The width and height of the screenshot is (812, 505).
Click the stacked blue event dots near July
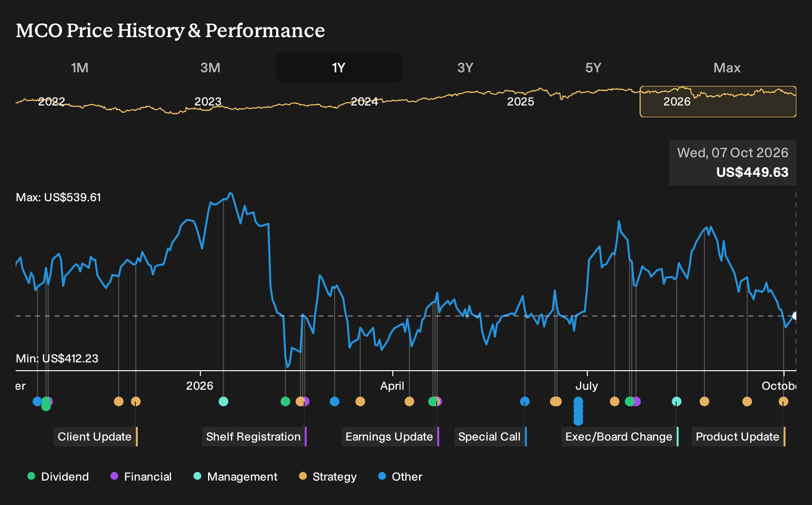pyautogui.click(x=578, y=411)
